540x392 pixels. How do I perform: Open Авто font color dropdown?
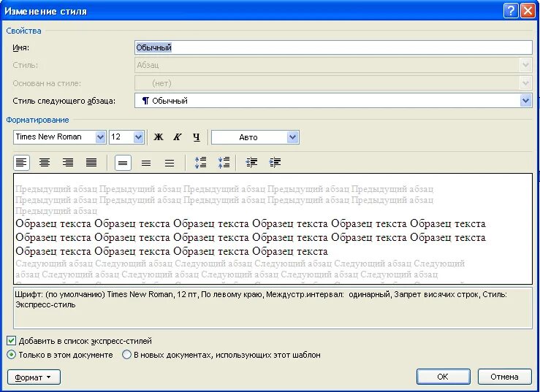click(292, 137)
